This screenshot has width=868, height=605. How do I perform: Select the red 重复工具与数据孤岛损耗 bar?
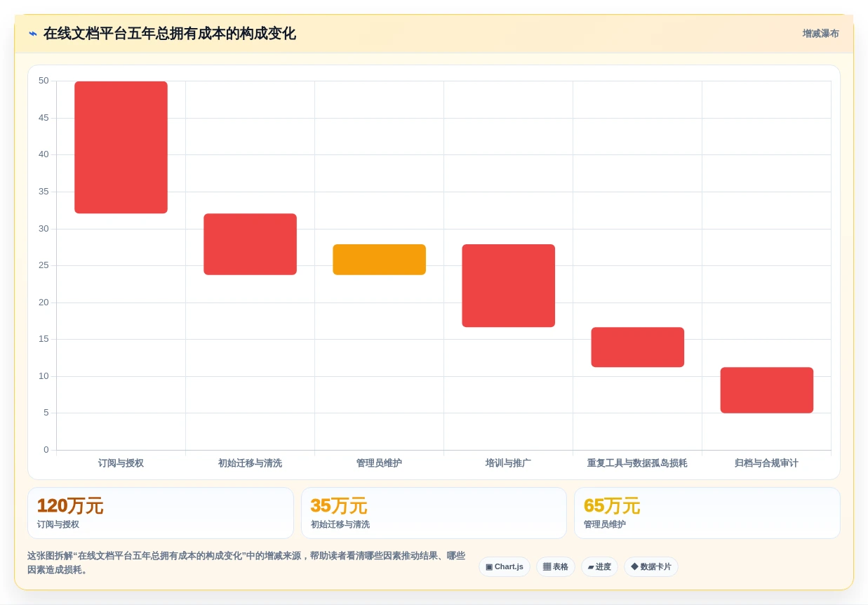[x=638, y=347]
